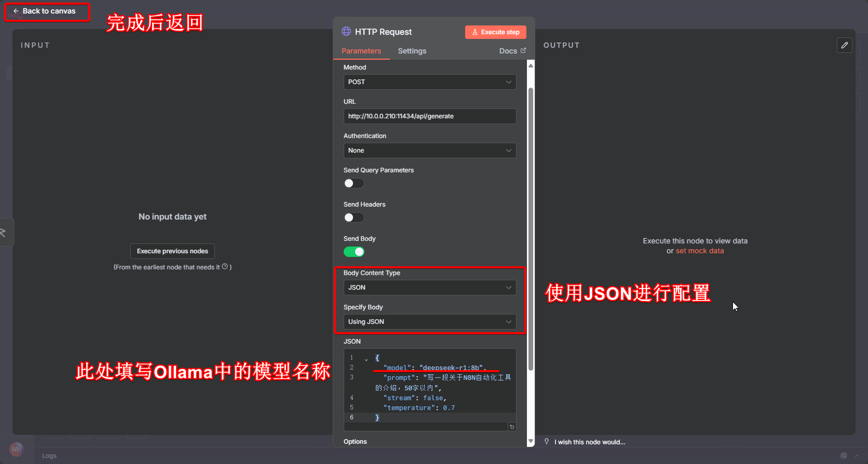This screenshot has width=868, height=464.
Task: Enable Send Query Parameters toggle
Action: 354,183
